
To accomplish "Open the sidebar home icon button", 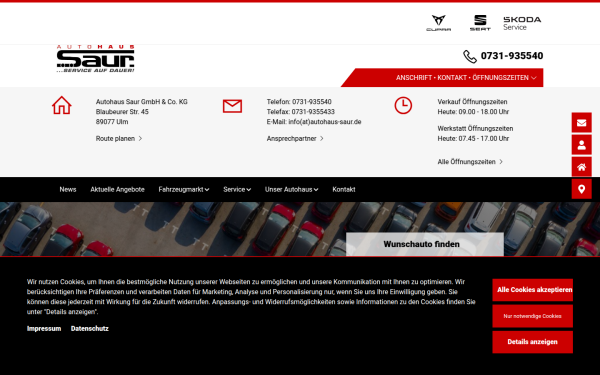I will click(x=582, y=167).
